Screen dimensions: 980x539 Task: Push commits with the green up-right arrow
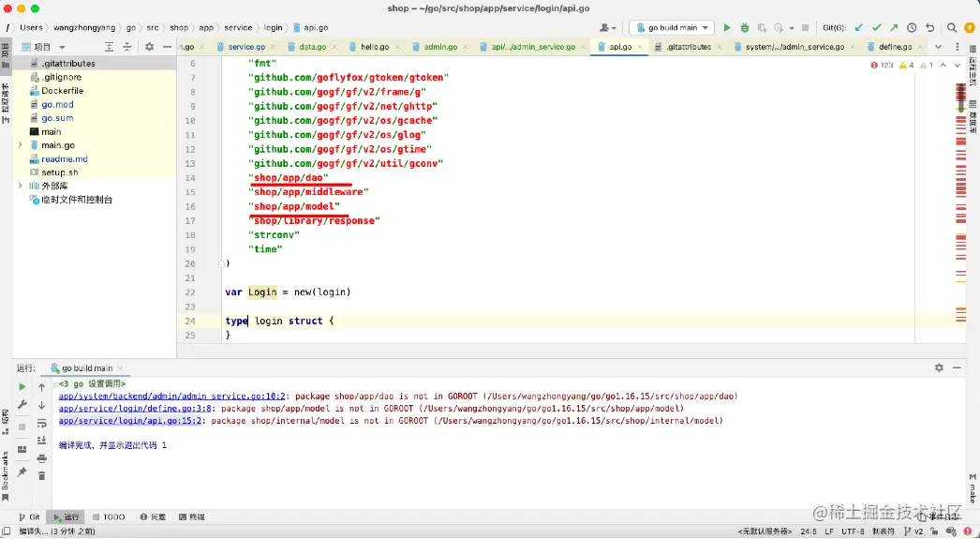coord(894,27)
